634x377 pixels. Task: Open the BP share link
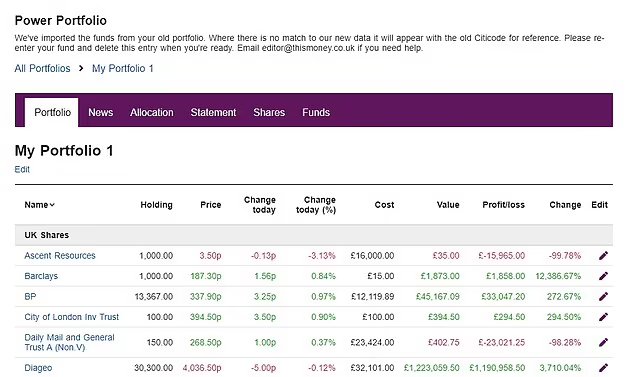pyautogui.click(x=30, y=297)
